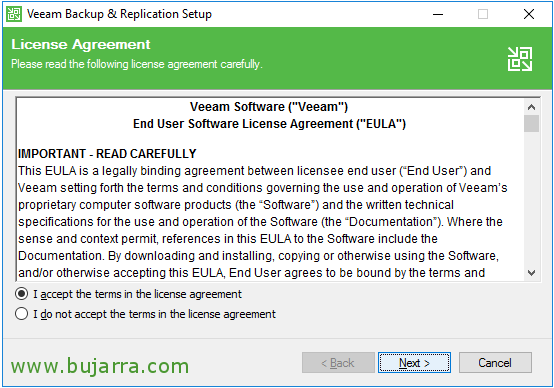Select the do not accept terms radio button
Image resolution: width=554 pixels, height=388 pixels.
click(22, 314)
